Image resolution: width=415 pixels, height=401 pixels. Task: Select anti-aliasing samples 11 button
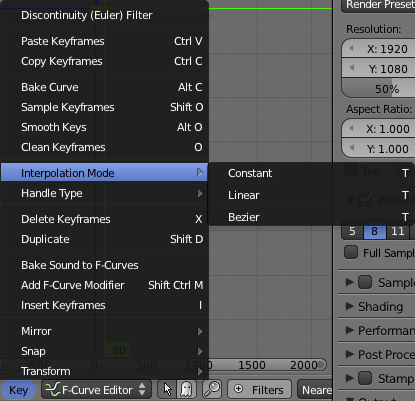coord(398,231)
